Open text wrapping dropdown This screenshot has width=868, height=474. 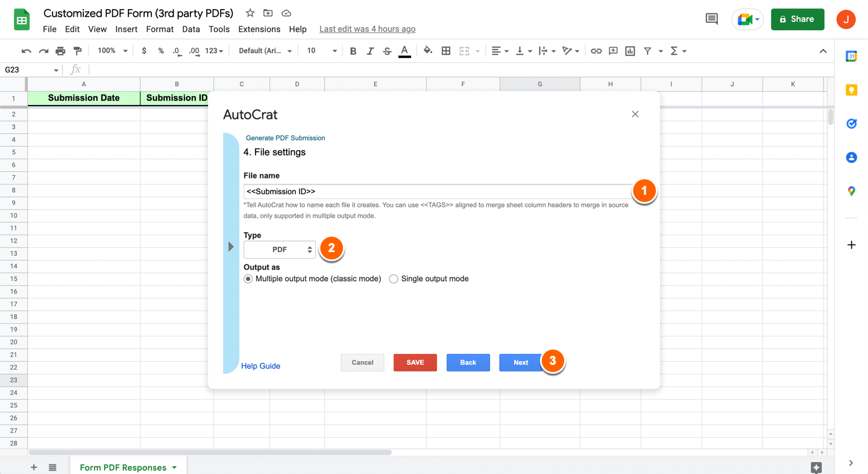tap(547, 51)
